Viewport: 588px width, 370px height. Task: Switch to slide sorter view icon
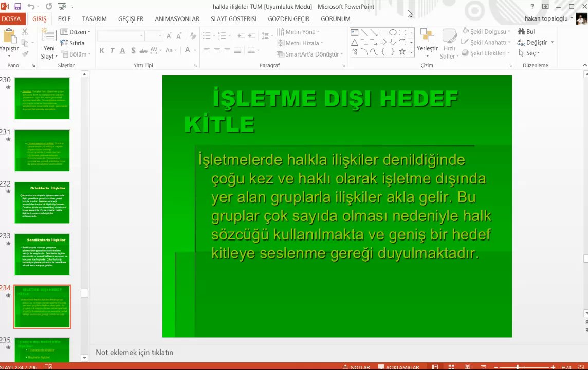(451, 367)
